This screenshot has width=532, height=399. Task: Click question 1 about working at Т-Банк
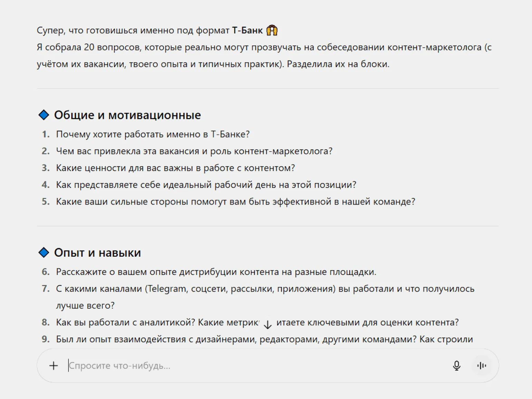pos(153,134)
